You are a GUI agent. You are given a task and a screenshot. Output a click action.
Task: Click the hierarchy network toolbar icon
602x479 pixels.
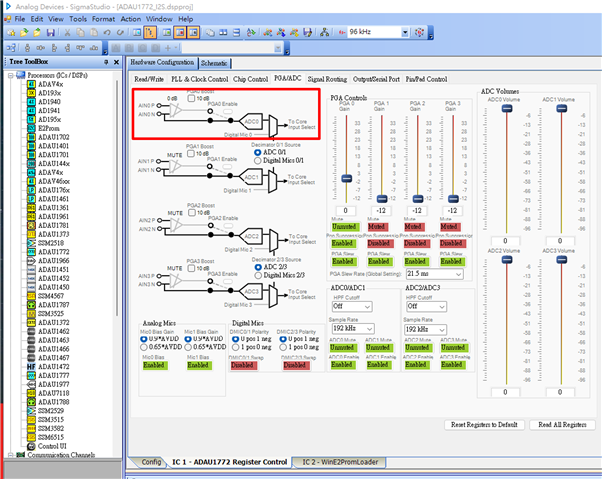coord(324,33)
